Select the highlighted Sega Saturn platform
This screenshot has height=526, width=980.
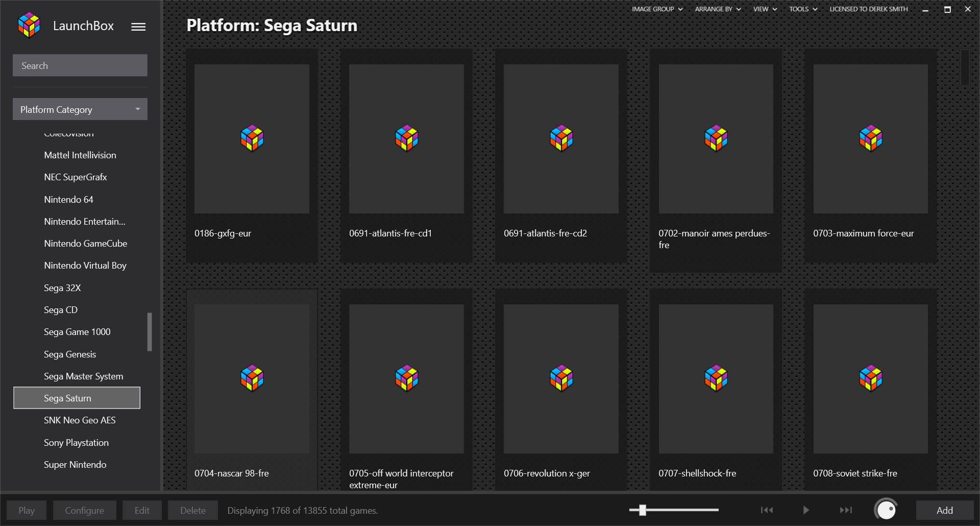[77, 398]
